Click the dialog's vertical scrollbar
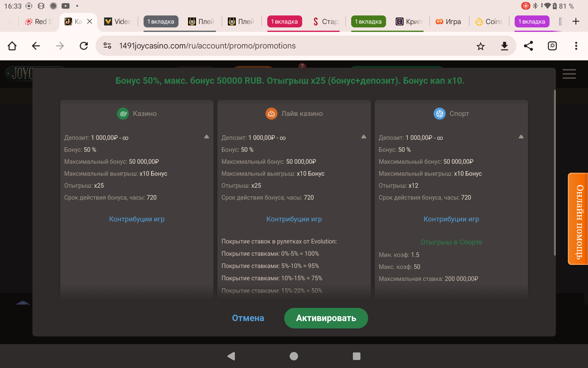 coord(555,172)
